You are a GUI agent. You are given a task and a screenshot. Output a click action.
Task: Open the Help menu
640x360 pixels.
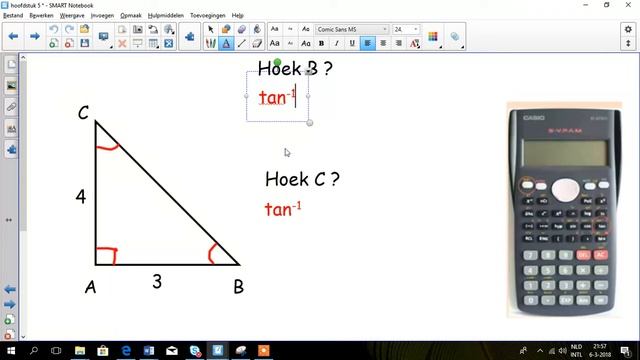(238, 16)
